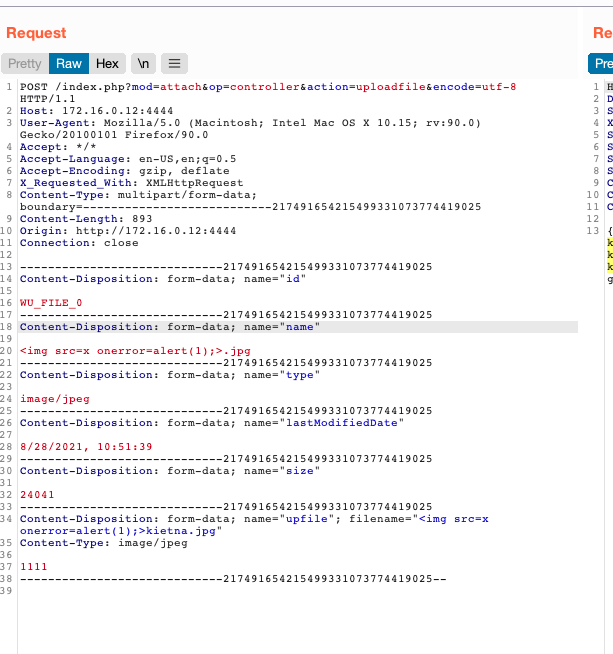Click the Gecko/20100101 Firefox/90.0 continuation line
This screenshot has height=654, width=613.
coord(114,135)
